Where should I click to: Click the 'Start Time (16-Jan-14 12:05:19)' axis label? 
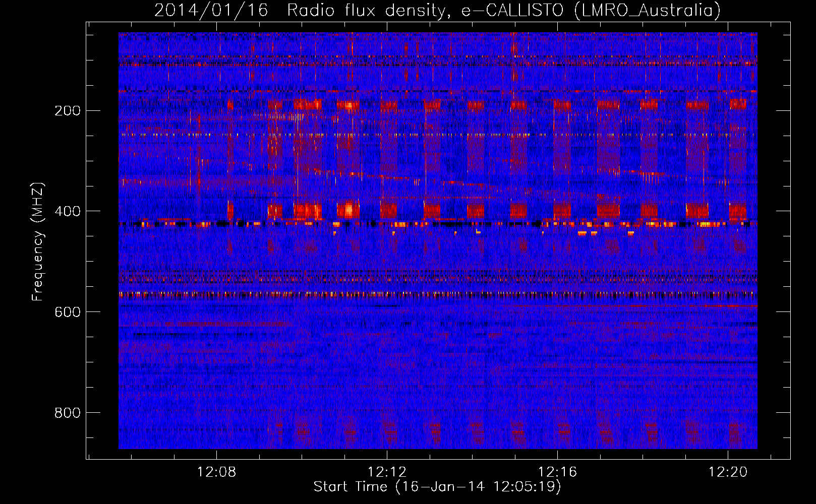pyautogui.click(x=437, y=487)
